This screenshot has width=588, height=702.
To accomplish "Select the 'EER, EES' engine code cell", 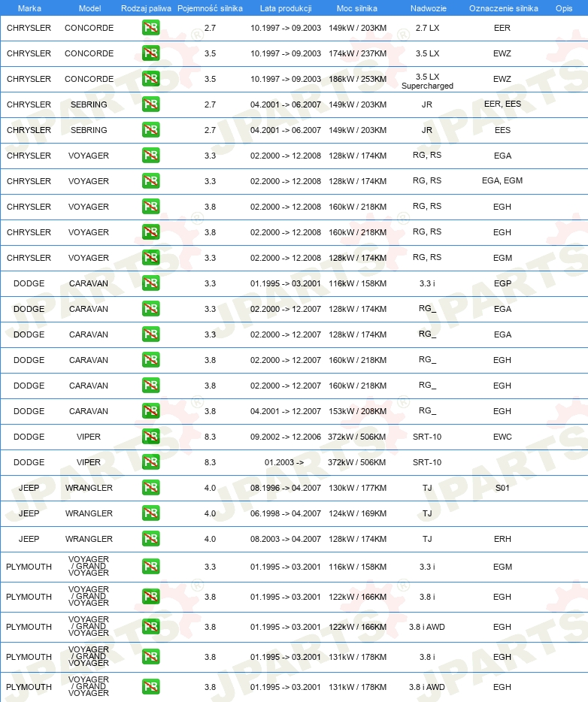I will point(502,104).
